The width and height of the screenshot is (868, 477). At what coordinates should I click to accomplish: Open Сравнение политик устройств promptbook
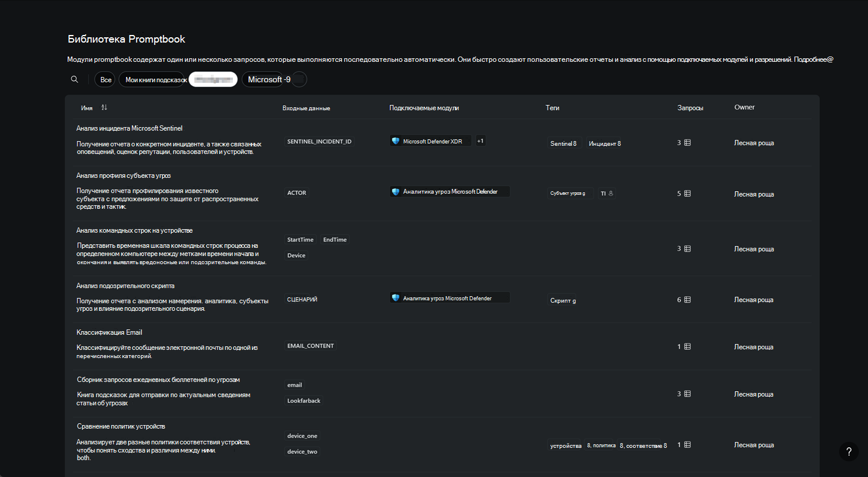click(121, 426)
